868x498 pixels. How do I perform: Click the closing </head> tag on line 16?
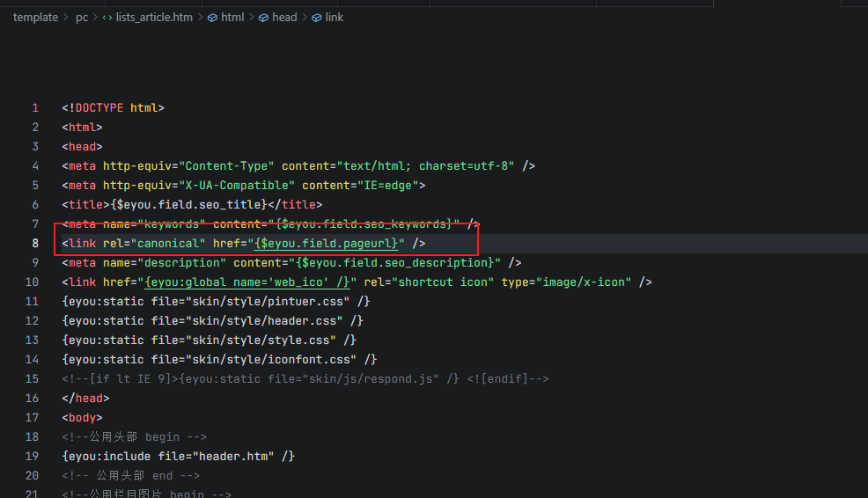pos(85,399)
